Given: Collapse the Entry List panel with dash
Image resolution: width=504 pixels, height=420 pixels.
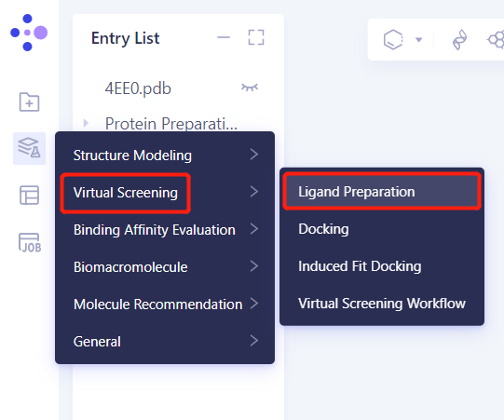Looking at the screenshot, I should click(224, 37).
